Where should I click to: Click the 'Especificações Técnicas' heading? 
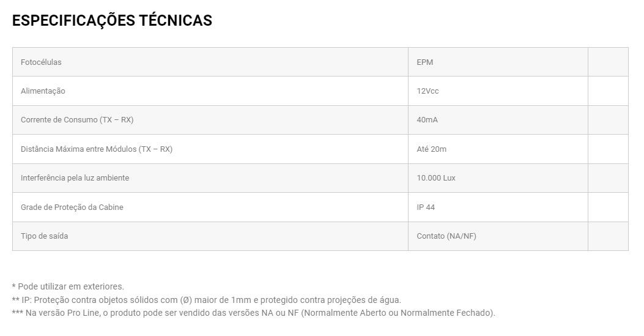coord(112,20)
